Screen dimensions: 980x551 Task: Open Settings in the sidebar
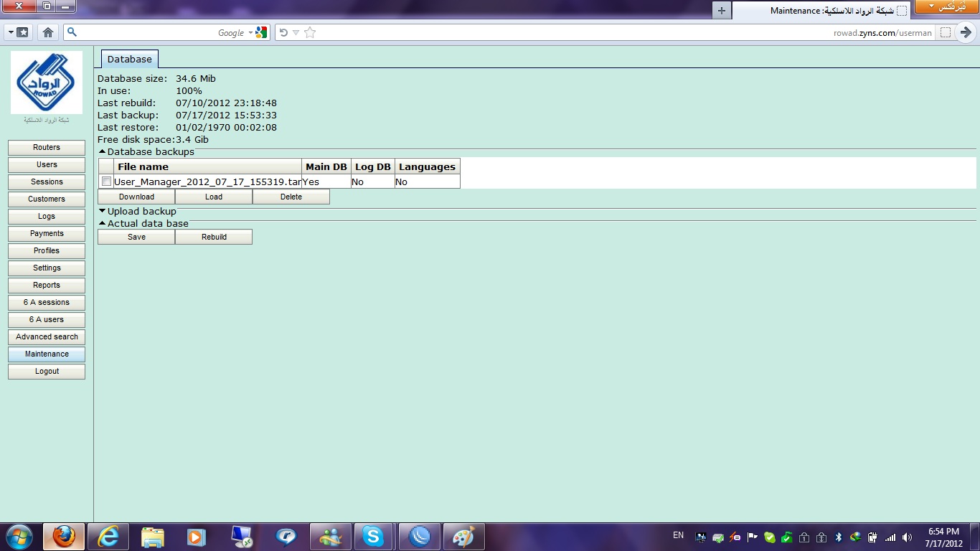tap(47, 268)
